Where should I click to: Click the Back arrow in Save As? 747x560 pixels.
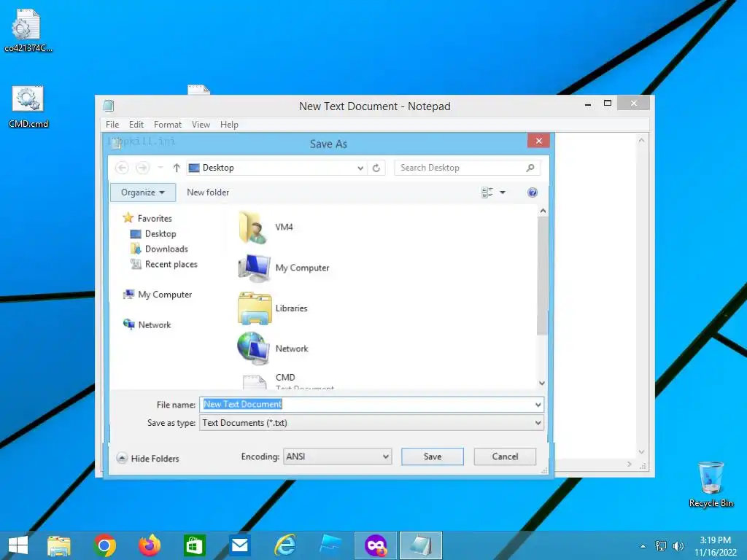(x=122, y=168)
